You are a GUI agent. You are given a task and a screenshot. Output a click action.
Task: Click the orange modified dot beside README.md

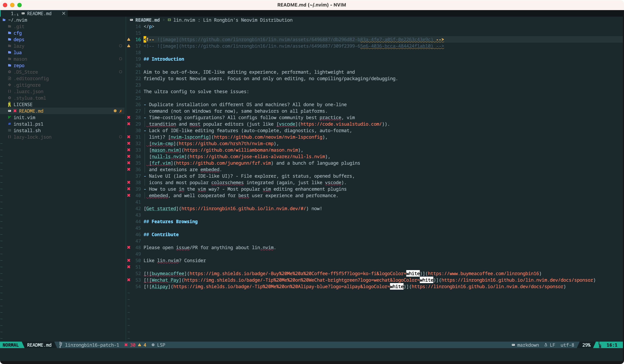point(115,111)
